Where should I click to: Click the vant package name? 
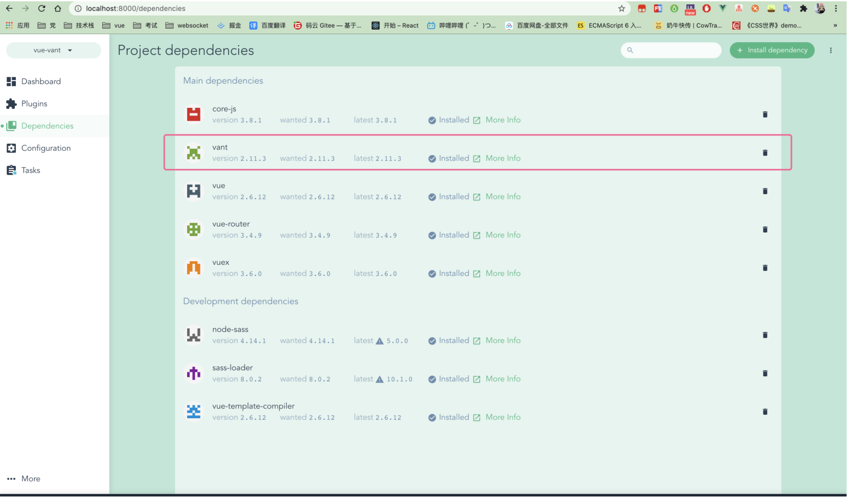pyautogui.click(x=220, y=148)
